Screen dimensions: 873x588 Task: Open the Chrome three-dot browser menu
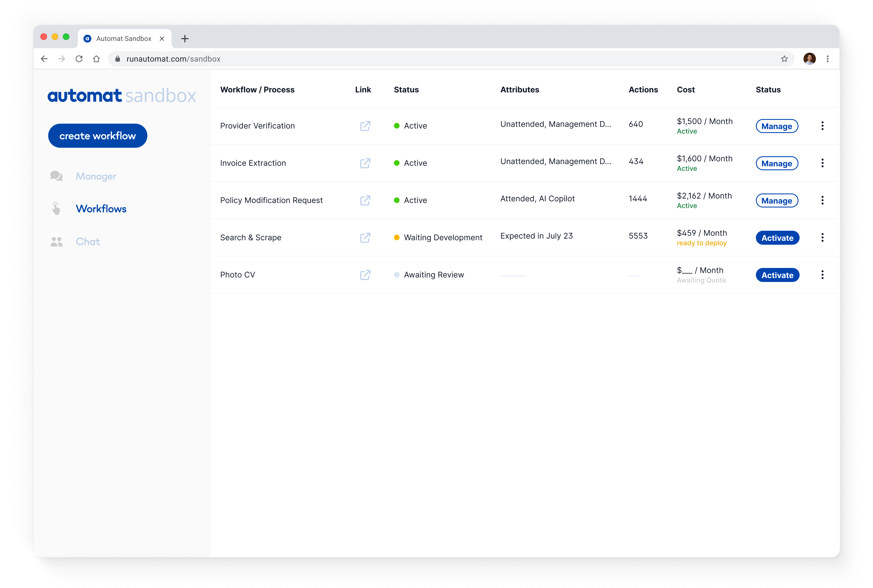(827, 59)
